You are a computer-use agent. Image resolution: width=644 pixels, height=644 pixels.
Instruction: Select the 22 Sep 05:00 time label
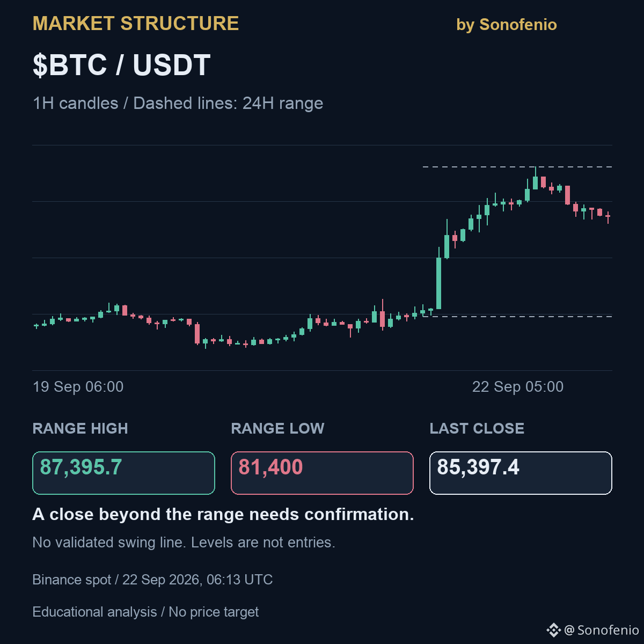518,387
